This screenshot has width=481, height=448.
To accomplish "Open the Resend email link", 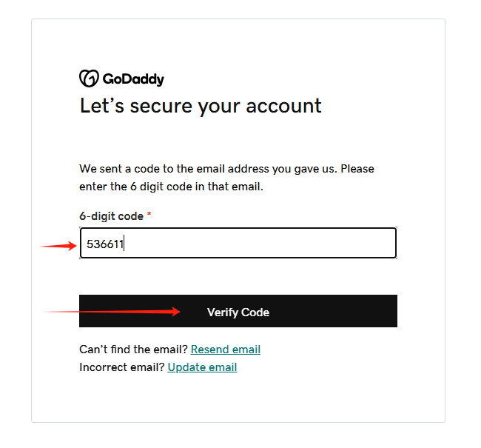I will coord(226,350).
